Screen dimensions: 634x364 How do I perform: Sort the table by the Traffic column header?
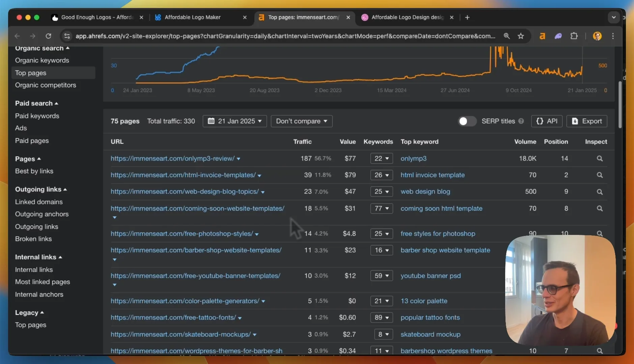(302, 142)
